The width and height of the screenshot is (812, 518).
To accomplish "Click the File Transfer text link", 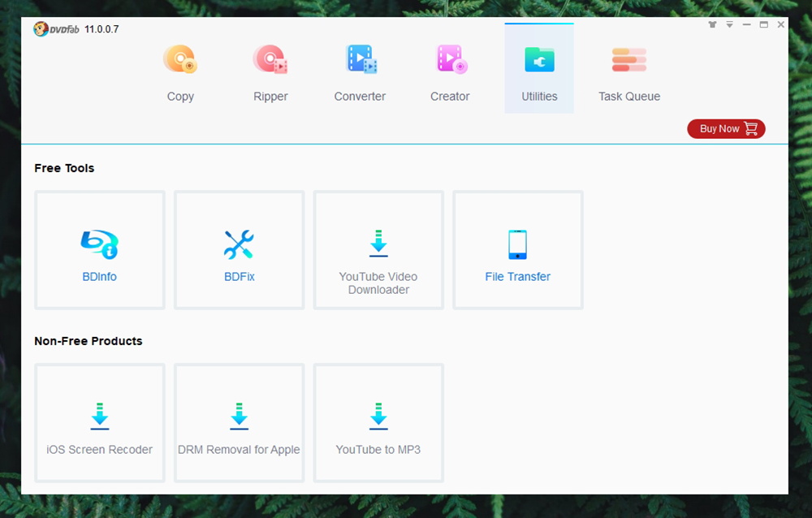I will [517, 277].
